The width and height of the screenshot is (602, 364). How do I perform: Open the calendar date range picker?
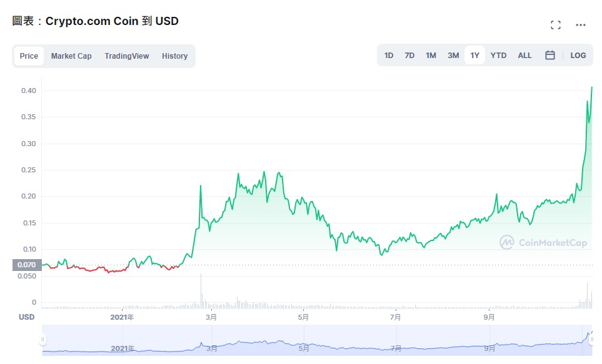tap(549, 55)
